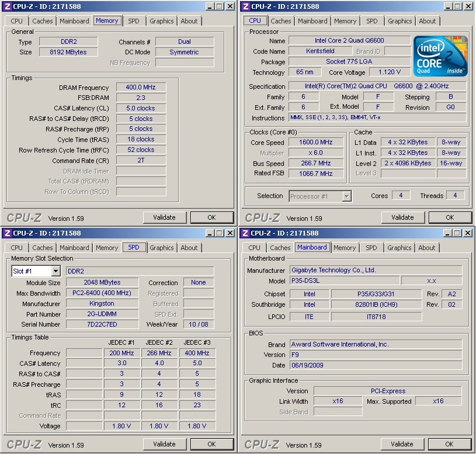This screenshot has width=476, height=454.
Task: Close the SPD tab CPU-Z window
Action: click(231, 233)
